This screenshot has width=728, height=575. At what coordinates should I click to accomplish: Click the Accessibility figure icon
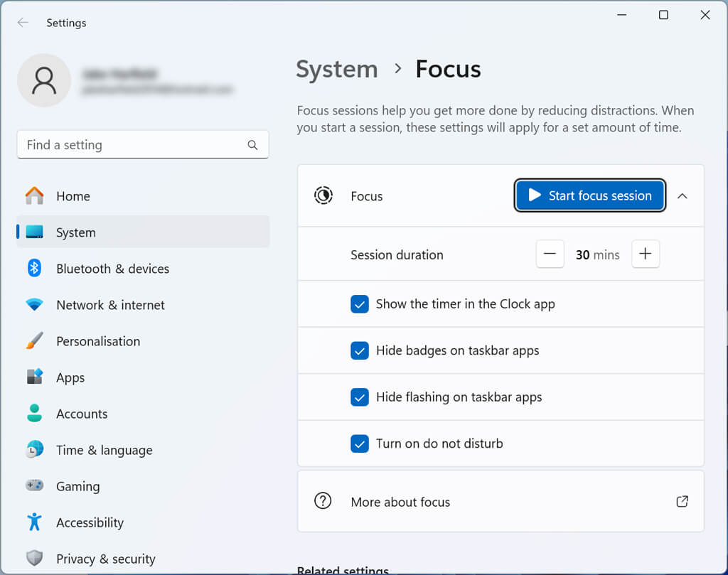point(34,522)
